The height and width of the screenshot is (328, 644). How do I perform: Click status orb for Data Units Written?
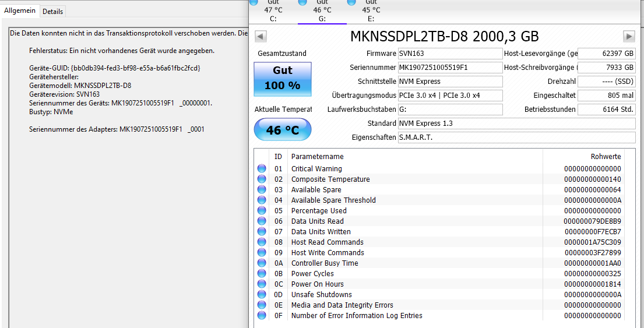pyautogui.click(x=262, y=231)
